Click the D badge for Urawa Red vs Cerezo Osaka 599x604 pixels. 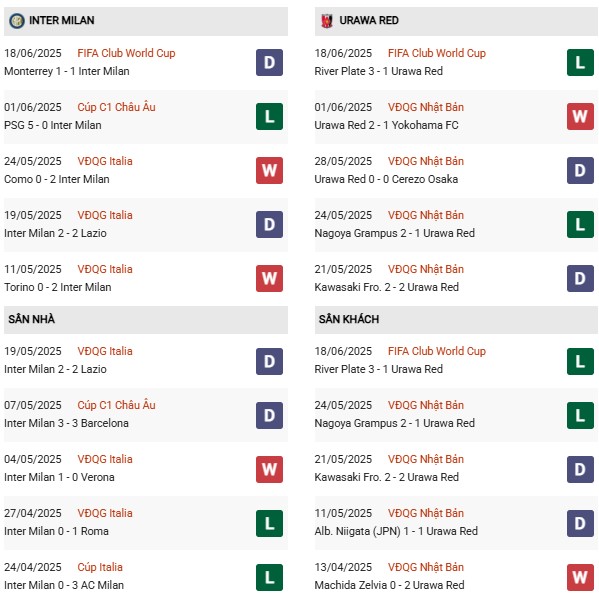(580, 170)
